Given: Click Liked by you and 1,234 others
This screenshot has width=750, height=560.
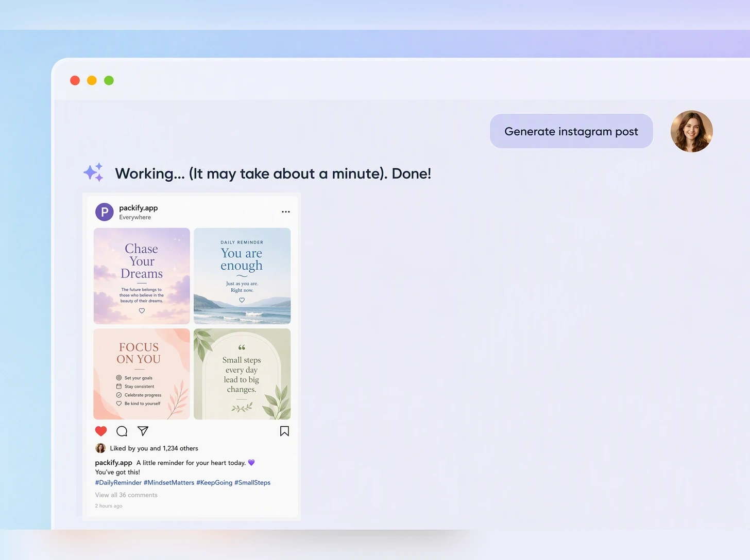Looking at the screenshot, I should (x=154, y=448).
